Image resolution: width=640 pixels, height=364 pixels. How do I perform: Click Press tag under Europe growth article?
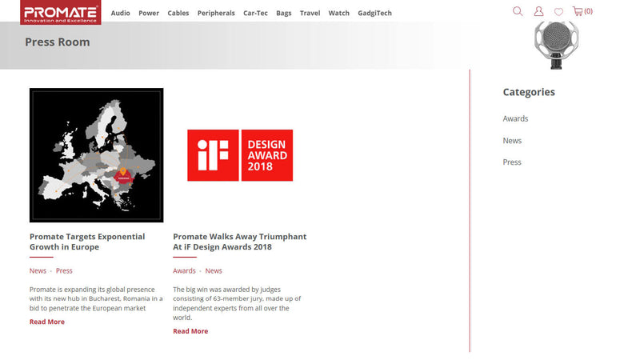[x=64, y=271]
